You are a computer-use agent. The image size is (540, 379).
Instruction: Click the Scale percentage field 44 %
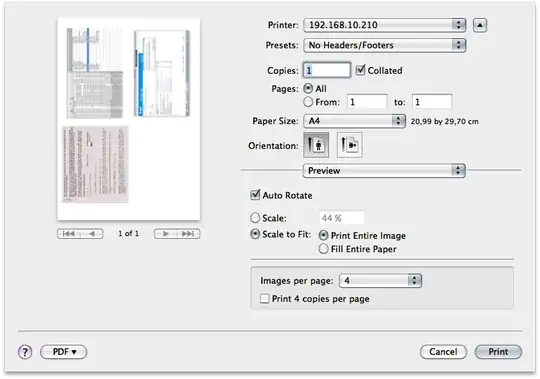[x=342, y=218]
